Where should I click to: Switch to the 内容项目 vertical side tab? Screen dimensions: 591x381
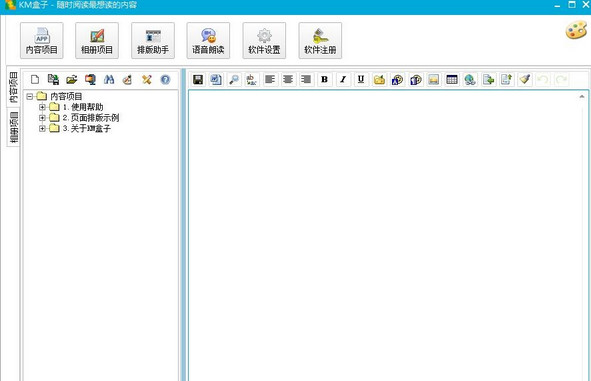[x=13, y=87]
